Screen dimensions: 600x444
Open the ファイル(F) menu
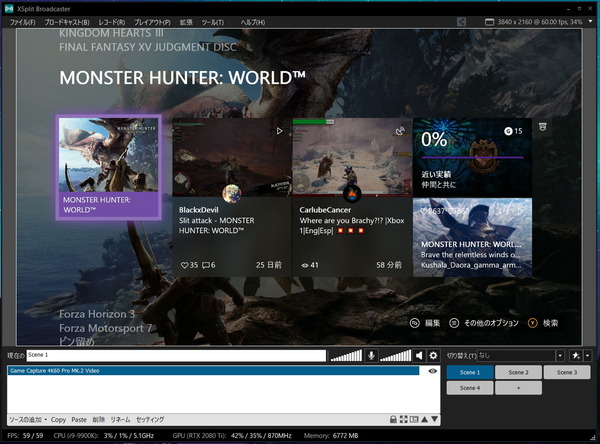pos(22,22)
